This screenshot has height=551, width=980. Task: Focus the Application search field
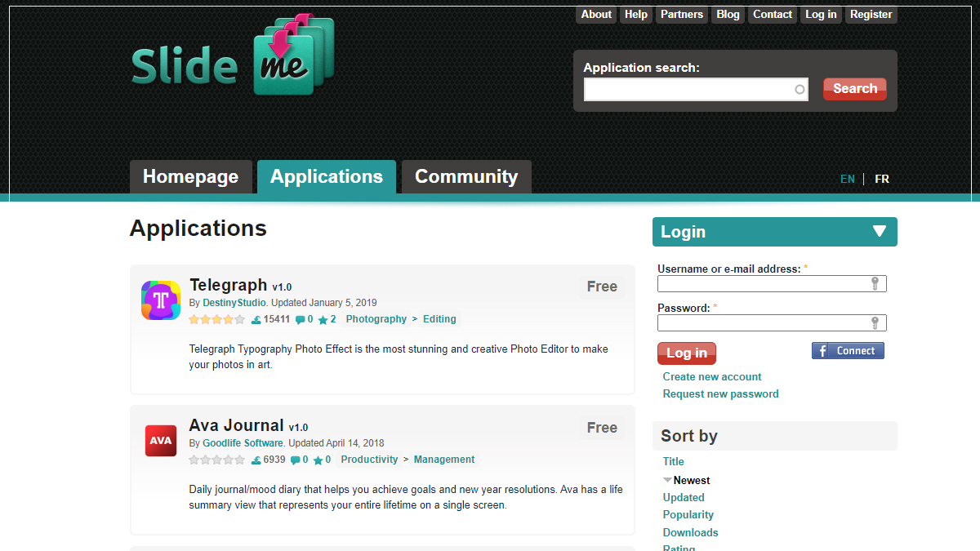coord(696,90)
